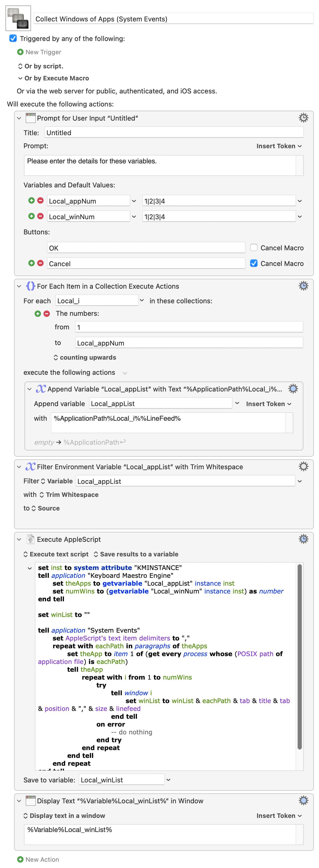Open gear menu for For Each action
Viewport: 319px width, 868px height.
click(303, 286)
